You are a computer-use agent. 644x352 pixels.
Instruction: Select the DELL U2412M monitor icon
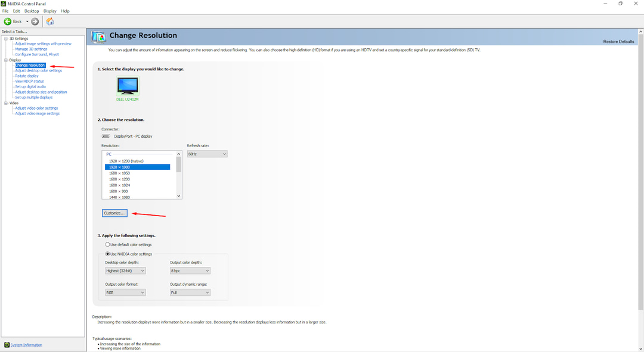tap(128, 85)
